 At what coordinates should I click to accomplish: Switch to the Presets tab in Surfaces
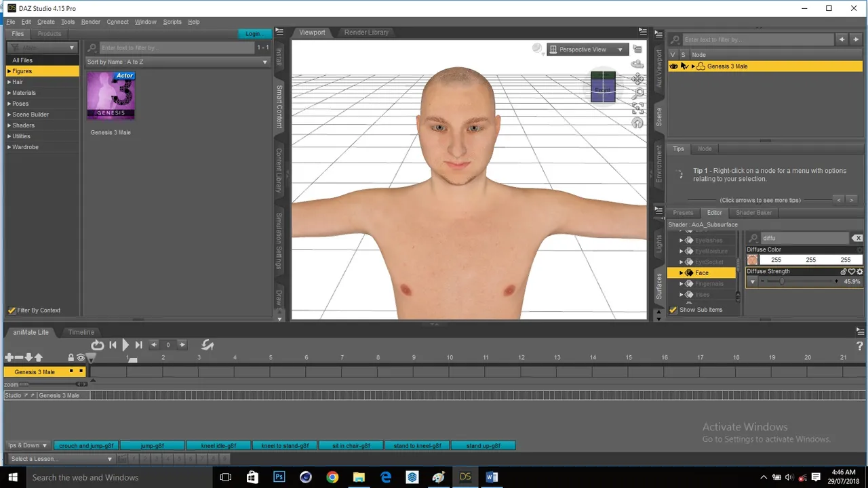683,213
